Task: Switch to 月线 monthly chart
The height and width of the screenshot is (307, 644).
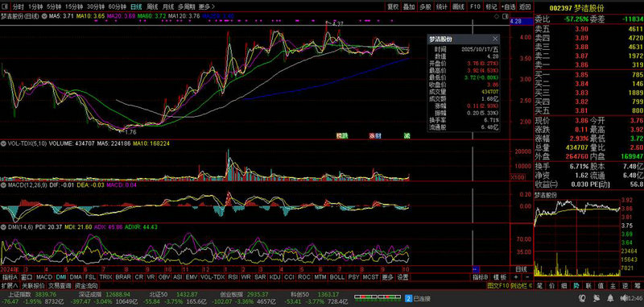Action: click(167, 6)
